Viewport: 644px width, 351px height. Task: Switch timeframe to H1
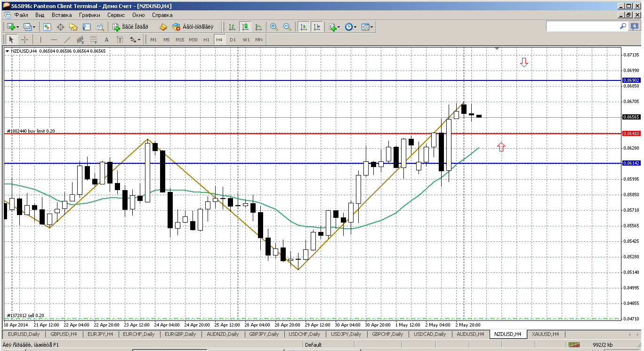(206, 40)
